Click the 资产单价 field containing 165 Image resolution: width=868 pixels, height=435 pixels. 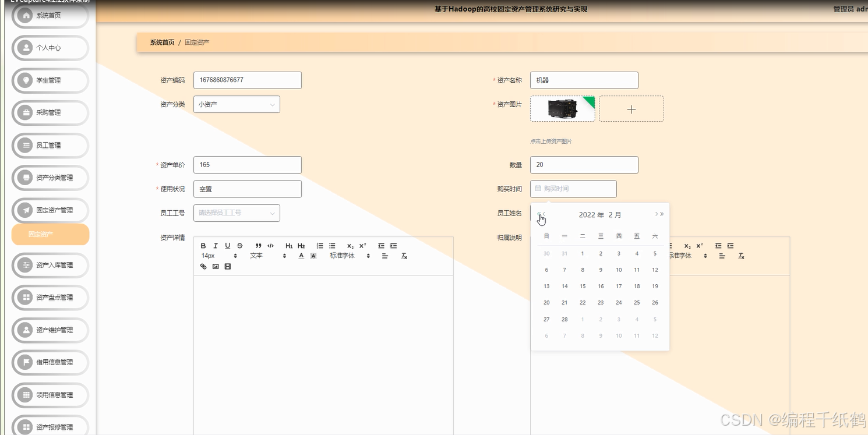point(248,165)
